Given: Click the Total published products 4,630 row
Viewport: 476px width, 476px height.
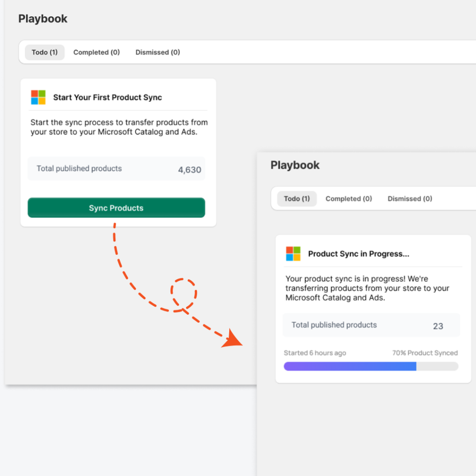Looking at the screenshot, I should pyautogui.click(x=116, y=169).
